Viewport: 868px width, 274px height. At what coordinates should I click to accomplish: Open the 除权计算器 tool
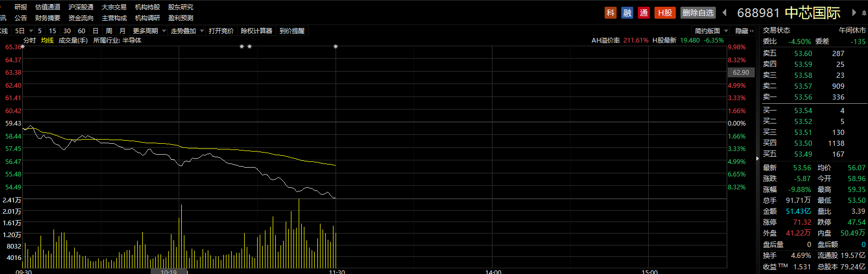pyautogui.click(x=257, y=31)
